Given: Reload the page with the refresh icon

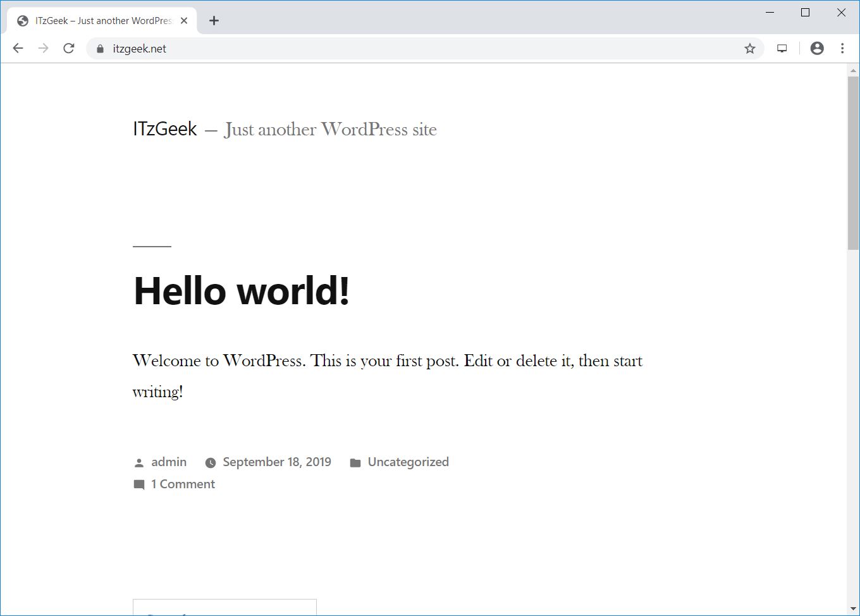Looking at the screenshot, I should pyautogui.click(x=69, y=48).
